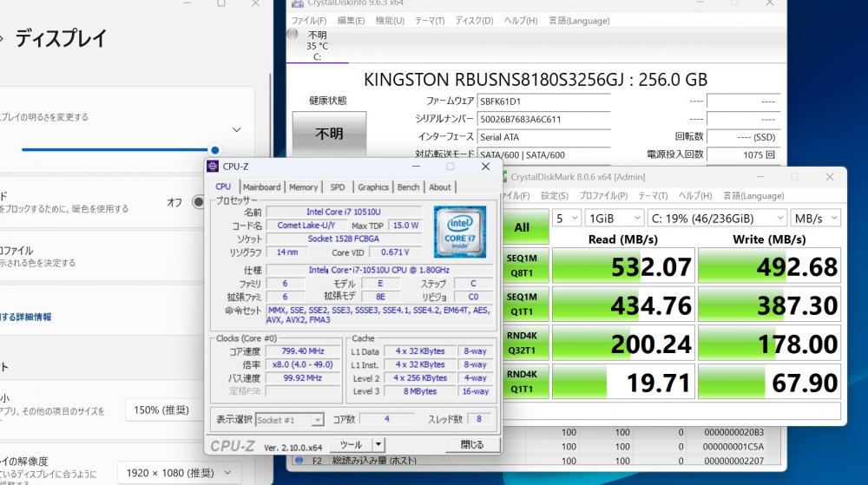Viewport: 868px width, 485px height.
Task: Click the 532.07 sequential read result
Action: (x=623, y=266)
